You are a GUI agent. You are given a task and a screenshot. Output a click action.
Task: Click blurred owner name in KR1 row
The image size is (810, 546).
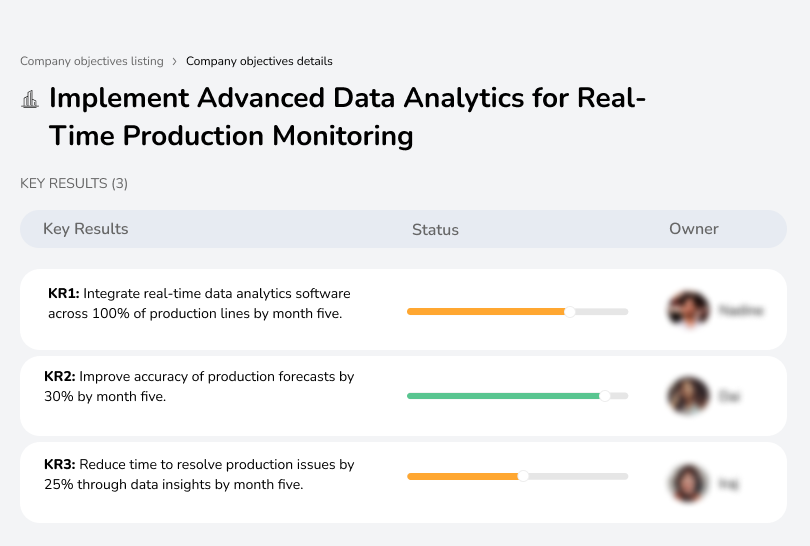pos(741,310)
